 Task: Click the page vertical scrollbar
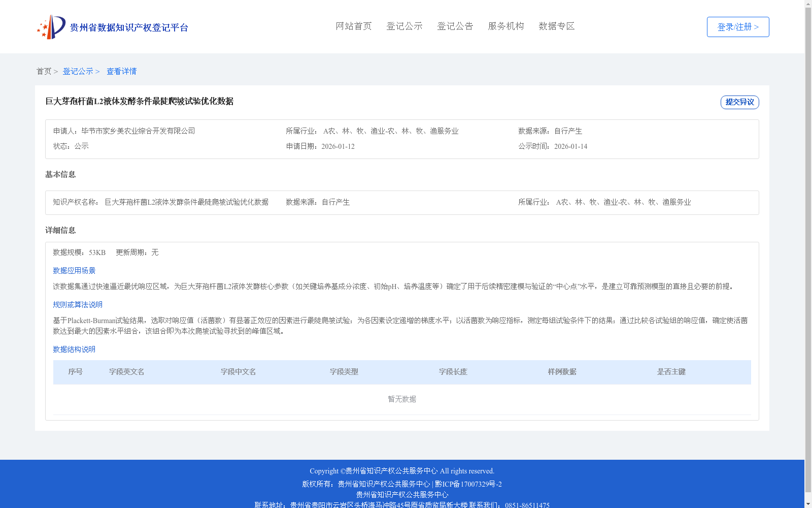click(x=808, y=250)
